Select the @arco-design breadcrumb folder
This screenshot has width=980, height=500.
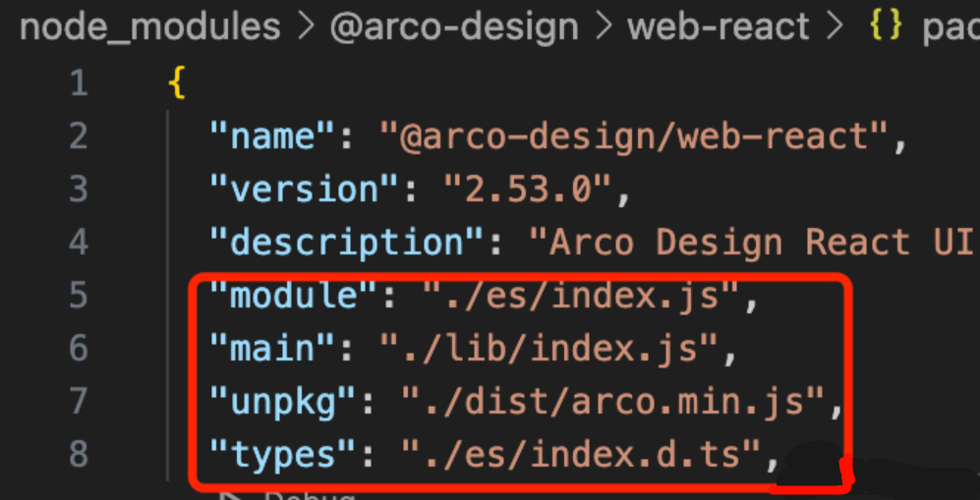click(x=454, y=27)
